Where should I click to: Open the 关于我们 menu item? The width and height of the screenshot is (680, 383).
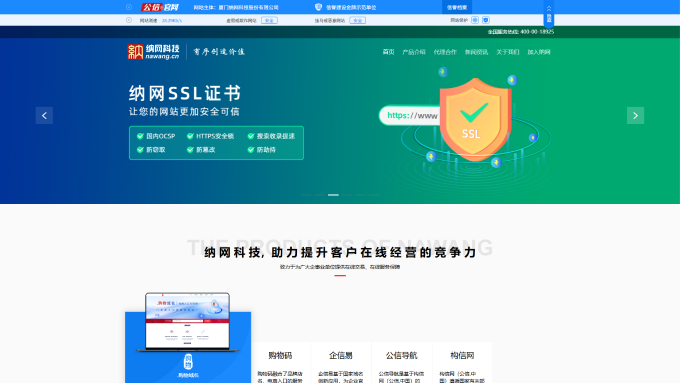[x=507, y=52]
